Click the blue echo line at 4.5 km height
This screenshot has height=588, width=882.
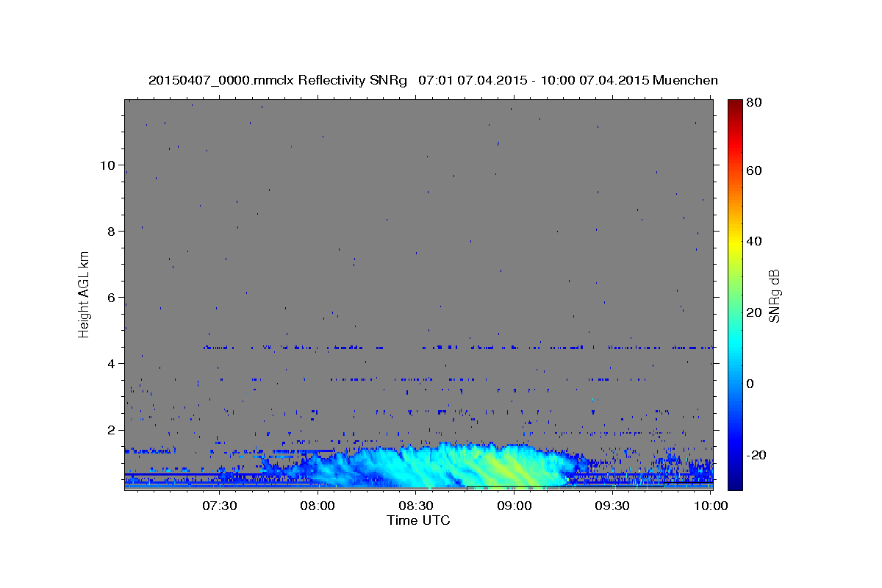click(458, 347)
